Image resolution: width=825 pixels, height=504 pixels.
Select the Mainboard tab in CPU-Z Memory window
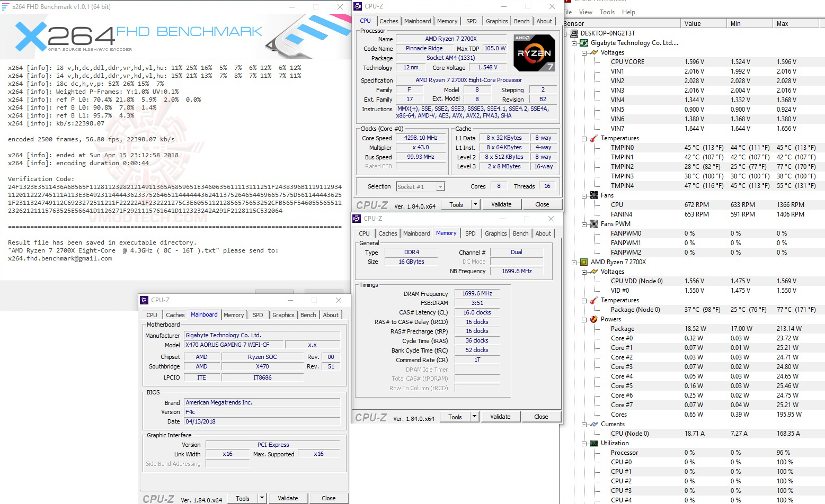click(416, 233)
